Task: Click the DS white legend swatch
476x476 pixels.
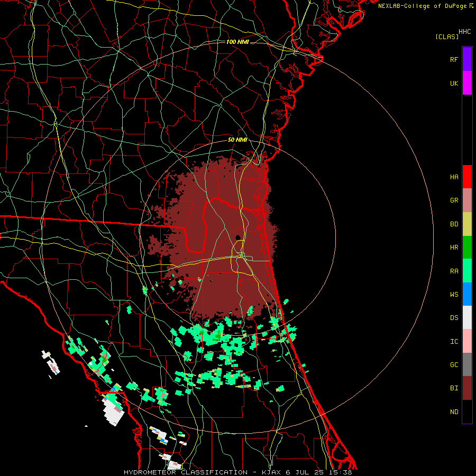Action: coord(467,317)
